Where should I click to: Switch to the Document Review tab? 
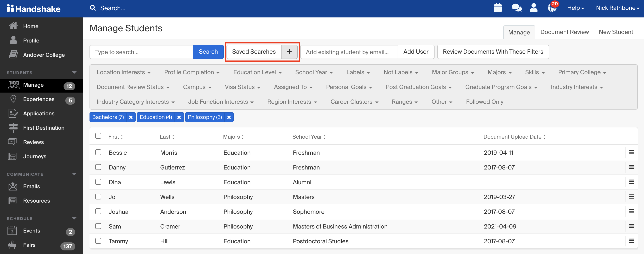(565, 32)
